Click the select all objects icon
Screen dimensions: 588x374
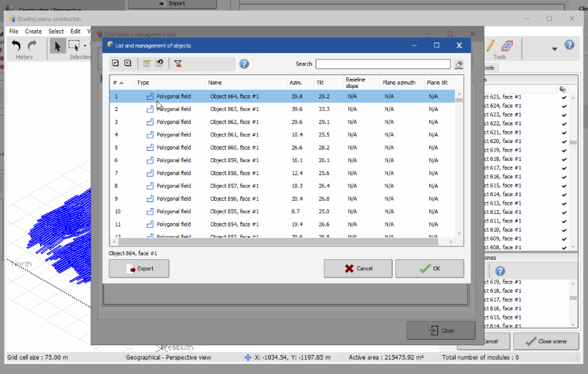point(115,64)
